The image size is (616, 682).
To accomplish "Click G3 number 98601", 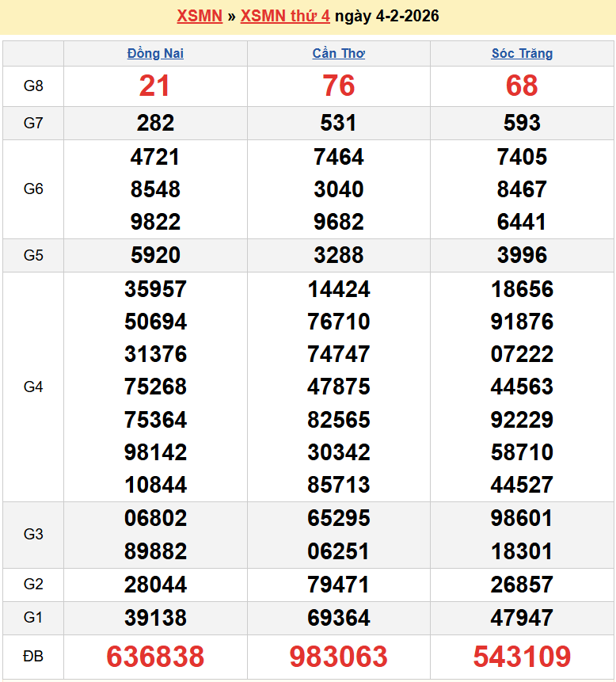I will point(522,518).
